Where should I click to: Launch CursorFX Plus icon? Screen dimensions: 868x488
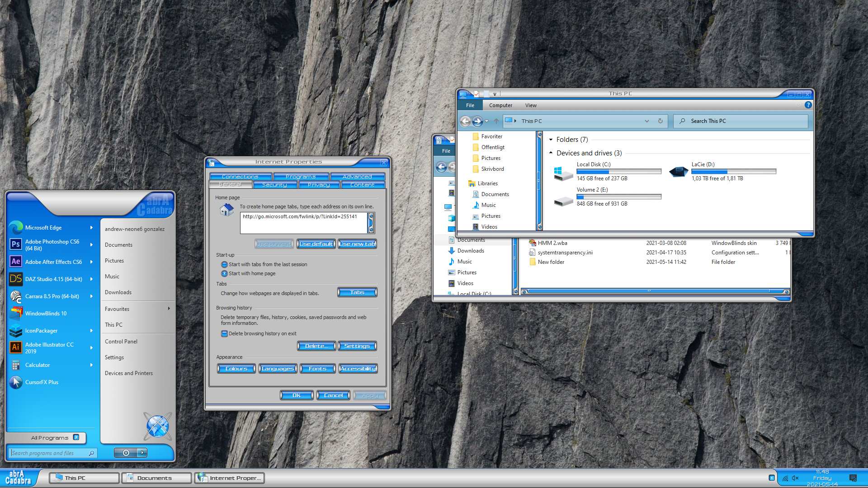click(x=16, y=382)
